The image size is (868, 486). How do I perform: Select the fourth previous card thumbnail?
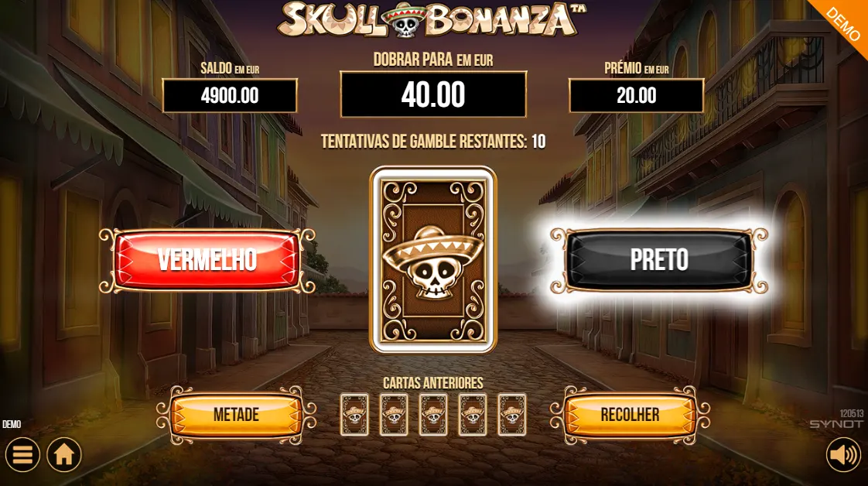point(473,415)
